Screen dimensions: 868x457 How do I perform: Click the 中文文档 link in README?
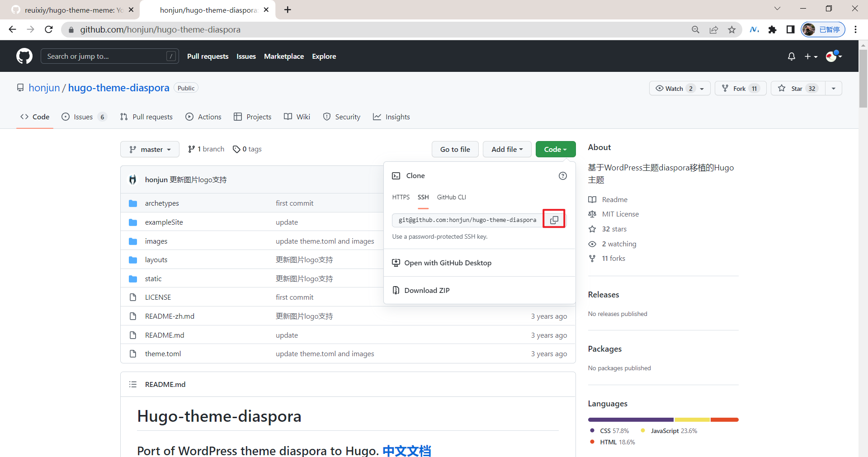click(x=406, y=451)
